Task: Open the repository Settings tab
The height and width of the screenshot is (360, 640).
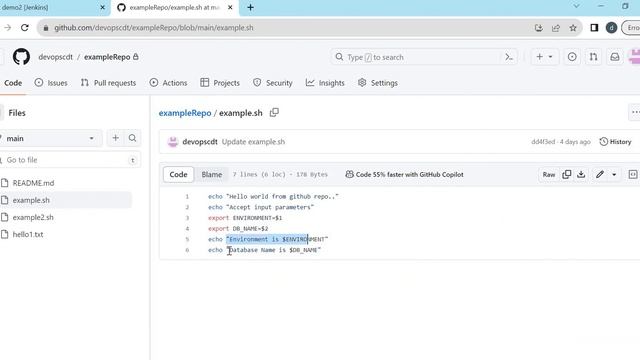Action: [x=378, y=83]
